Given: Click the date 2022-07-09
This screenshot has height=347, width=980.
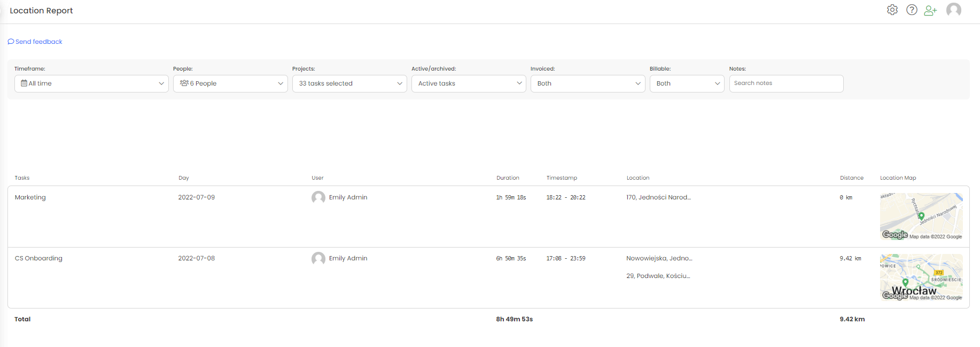Looking at the screenshot, I should (197, 197).
